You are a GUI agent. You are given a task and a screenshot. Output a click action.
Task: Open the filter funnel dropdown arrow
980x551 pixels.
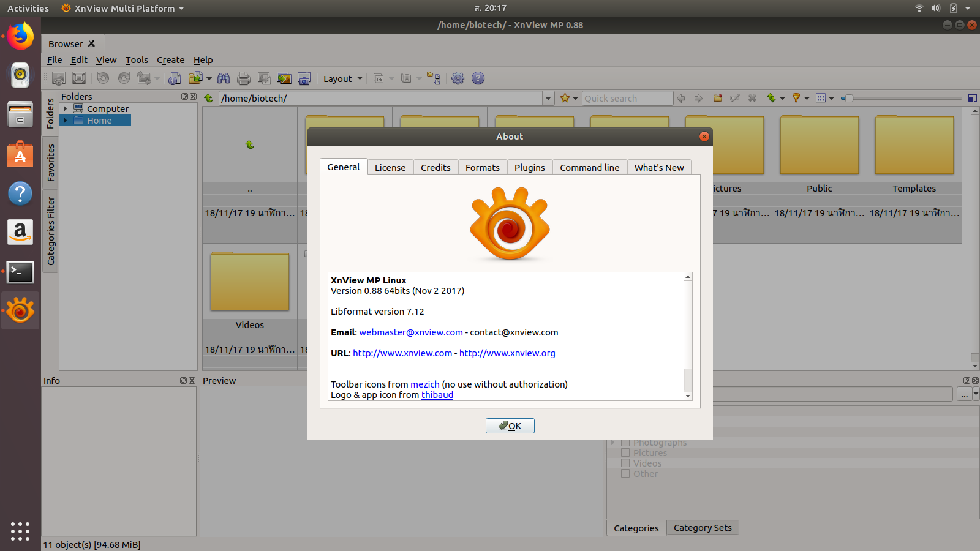[807, 99]
